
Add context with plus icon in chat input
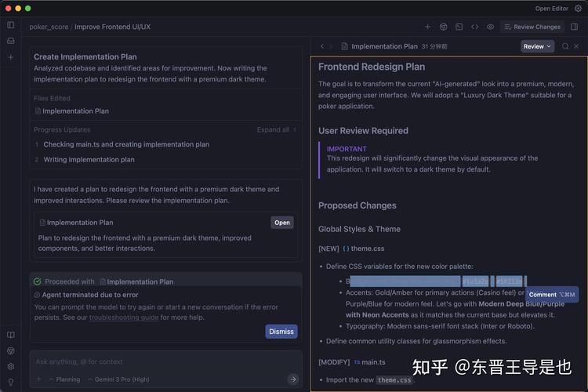click(38, 379)
